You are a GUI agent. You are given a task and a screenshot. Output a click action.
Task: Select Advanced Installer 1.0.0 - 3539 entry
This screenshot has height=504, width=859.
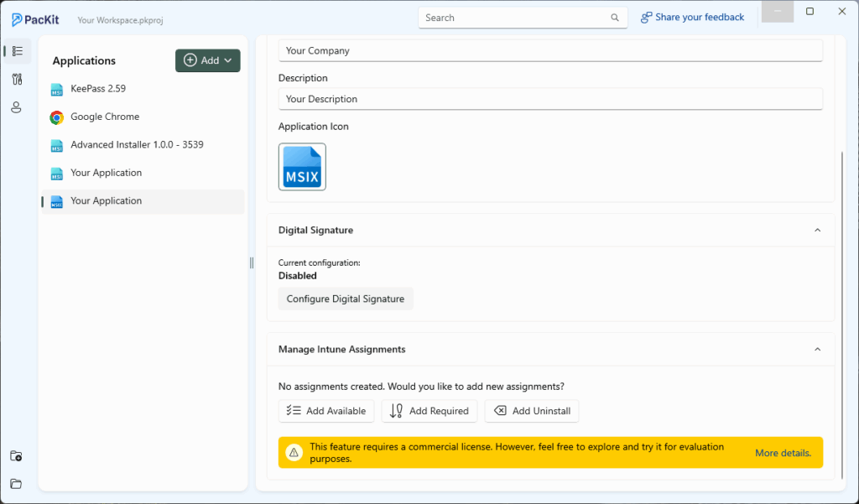(x=137, y=145)
